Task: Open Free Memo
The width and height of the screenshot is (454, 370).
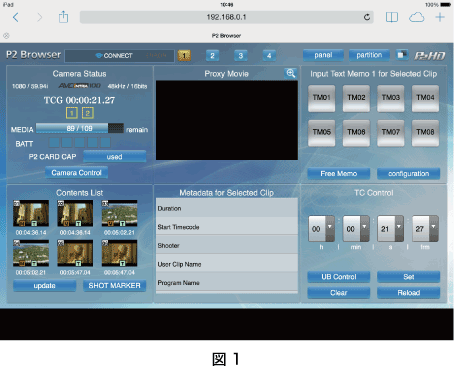Action: 339,173
